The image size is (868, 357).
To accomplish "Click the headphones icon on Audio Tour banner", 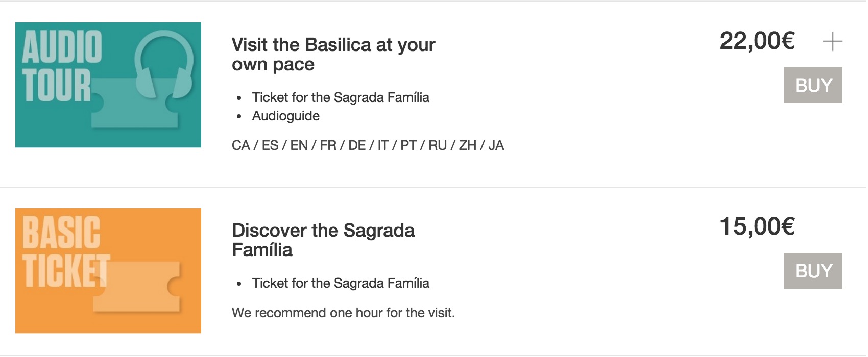I will (163, 64).
